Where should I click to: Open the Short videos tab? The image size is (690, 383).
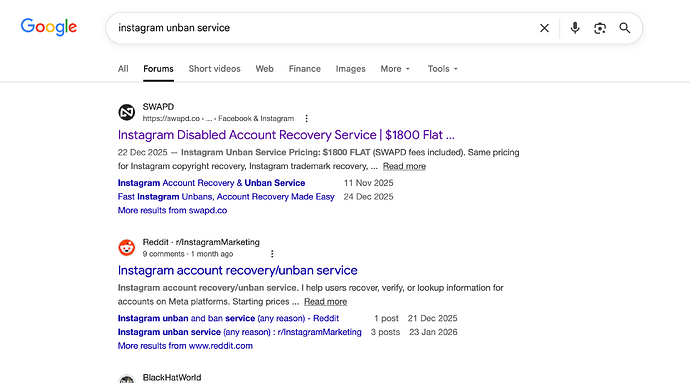pos(214,69)
